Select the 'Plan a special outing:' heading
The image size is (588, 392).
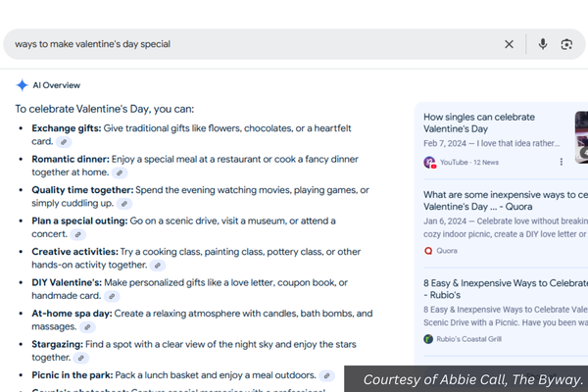click(79, 220)
